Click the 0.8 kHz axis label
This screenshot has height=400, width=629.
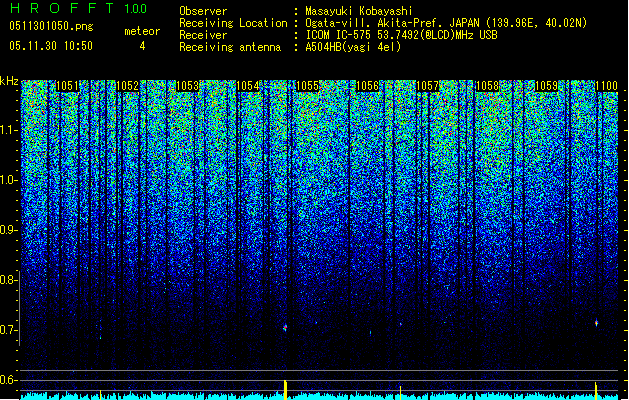pos(8,280)
